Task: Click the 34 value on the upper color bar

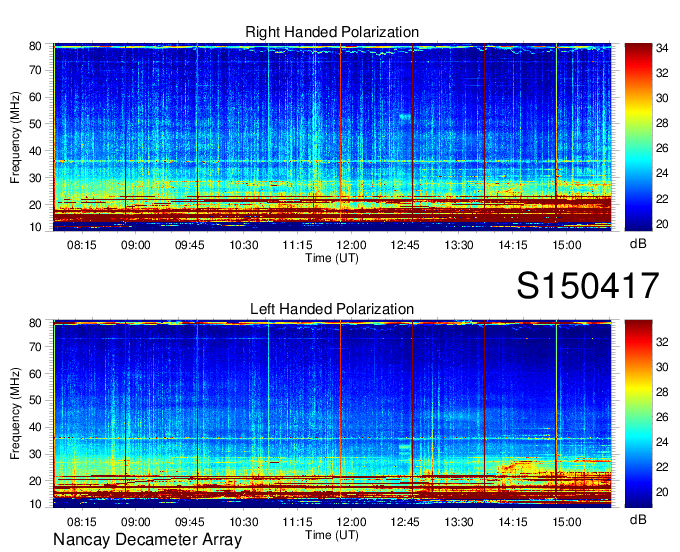Action: pyautogui.click(x=662, y=48)
